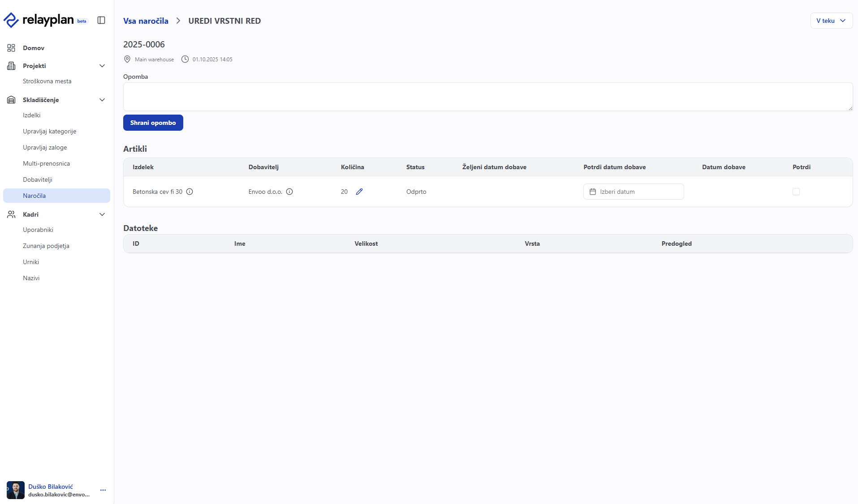Viewport: 858px width, 504px height.
Task: Show info for supplier Envoo d.o.o.
Action: pos(289,192)
